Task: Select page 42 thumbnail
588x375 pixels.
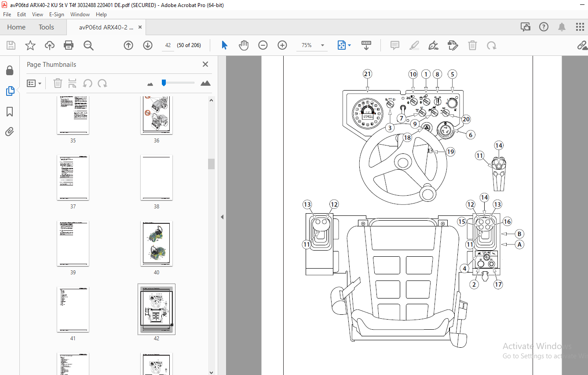Action: 157,309
